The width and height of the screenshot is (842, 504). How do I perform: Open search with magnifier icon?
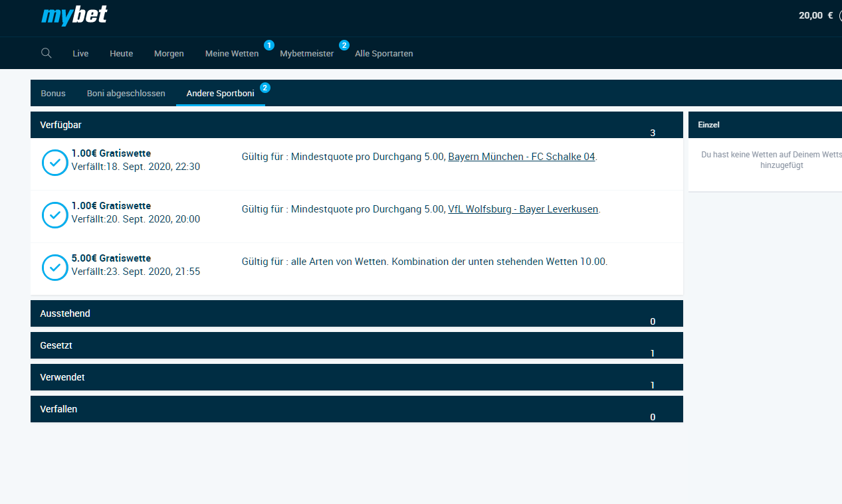pyautogui.click(x=46, y=53)
